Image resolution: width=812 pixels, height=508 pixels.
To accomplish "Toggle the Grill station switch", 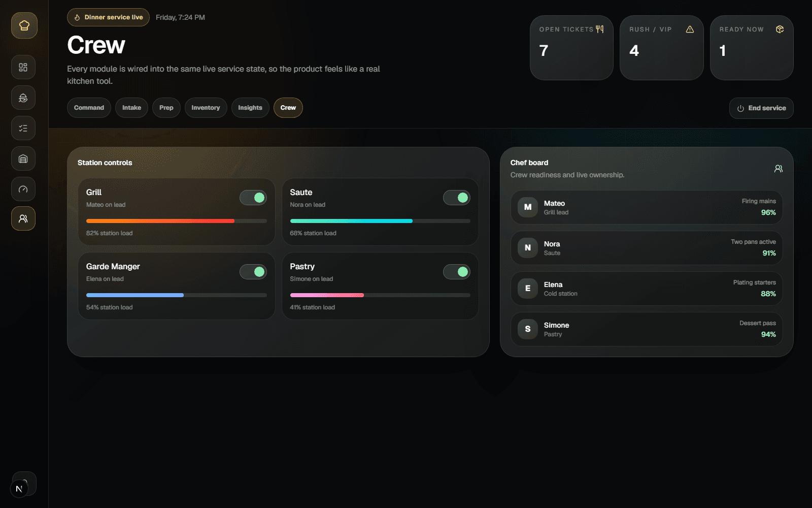I will pos(253,198).
